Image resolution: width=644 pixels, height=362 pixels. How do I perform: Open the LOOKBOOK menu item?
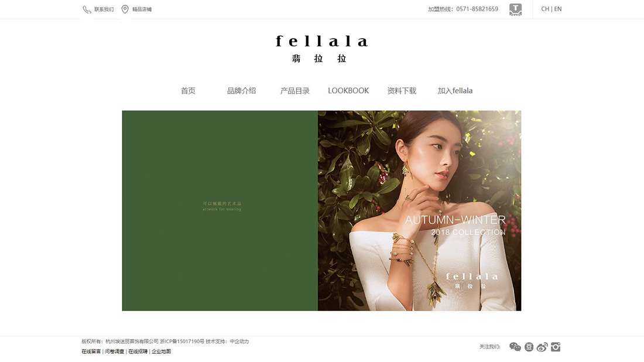click(x=348, y=91)
